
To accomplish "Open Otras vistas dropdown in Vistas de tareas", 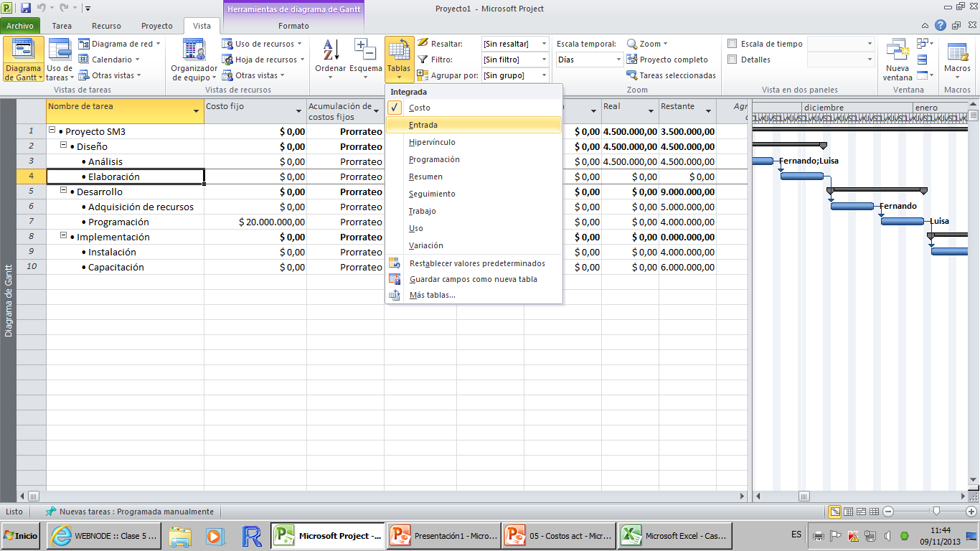I will pyautogui.click(x=110, y=75).
